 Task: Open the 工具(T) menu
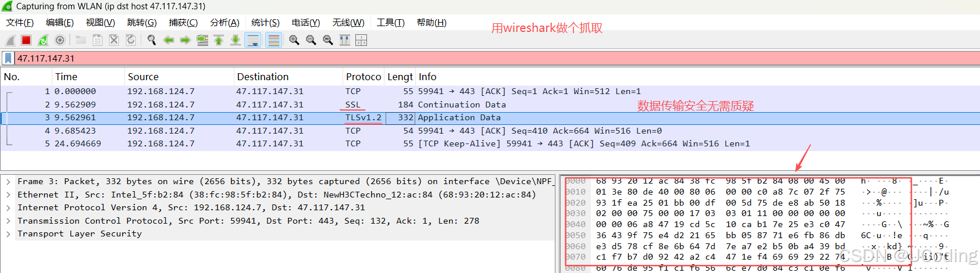390,23
